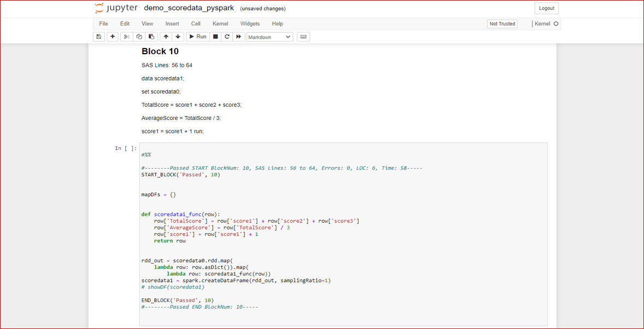The height and width of the screenshot is (329, 644).
Task: Click the Not Trusted button
Action: click(x=502, y=24)
